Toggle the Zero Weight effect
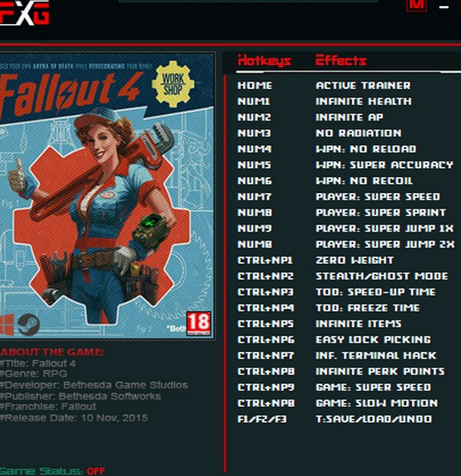The image size is (461, 476). (354, 260)
